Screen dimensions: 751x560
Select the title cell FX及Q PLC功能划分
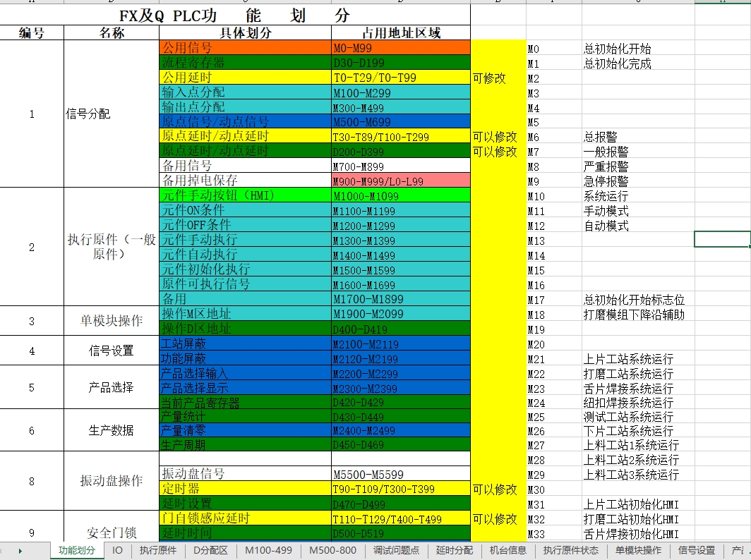[x=268, y=15]
